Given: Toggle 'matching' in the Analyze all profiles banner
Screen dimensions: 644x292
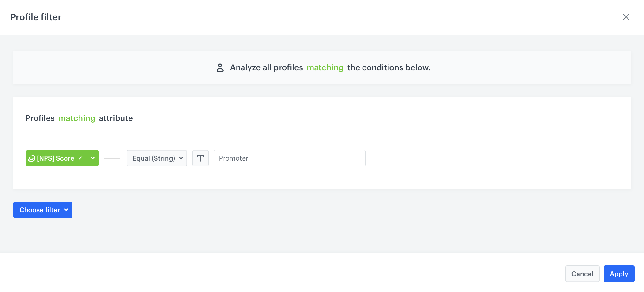Looking at the screenshot, I should click(x=325, y=67).
